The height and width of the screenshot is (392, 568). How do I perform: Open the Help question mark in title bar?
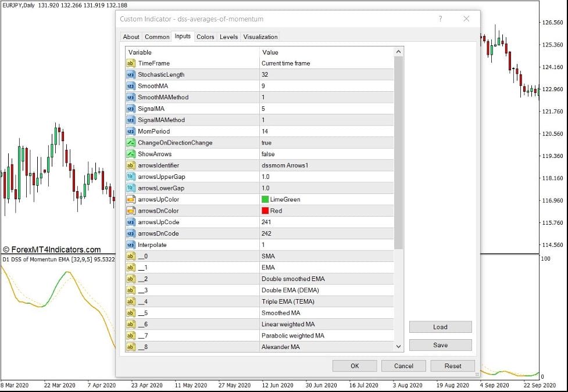point(440,19)
